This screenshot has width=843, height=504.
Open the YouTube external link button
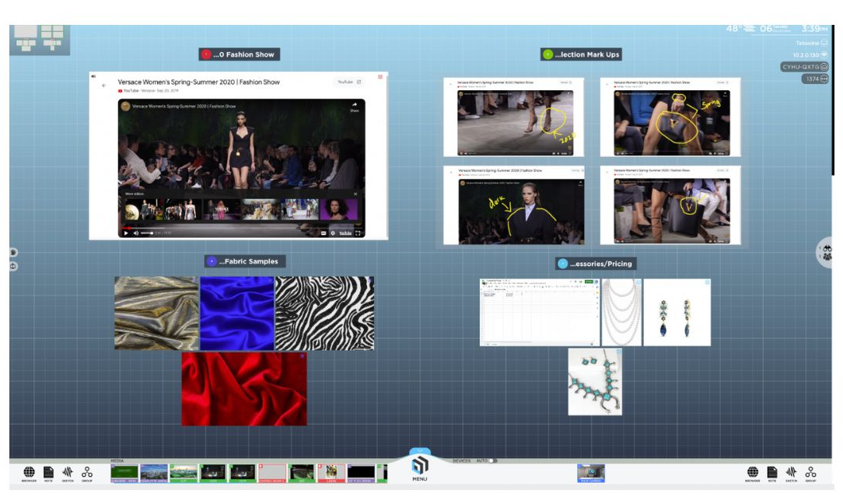click(349, 82)
